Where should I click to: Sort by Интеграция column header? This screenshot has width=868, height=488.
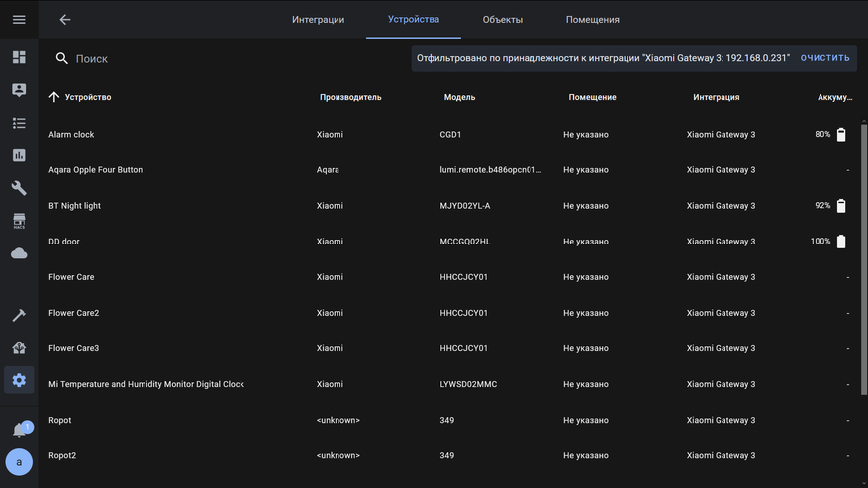(717, 97)
